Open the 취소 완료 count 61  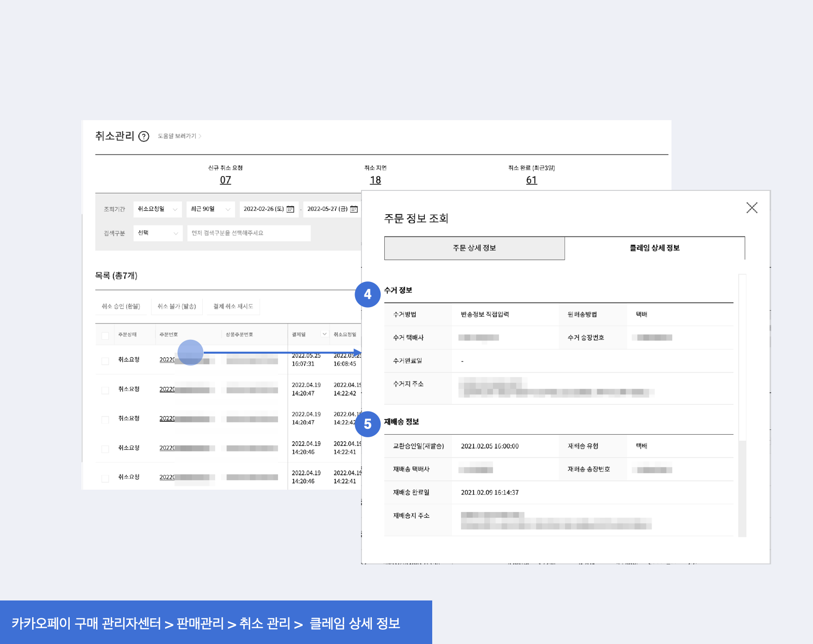[532, 180]
